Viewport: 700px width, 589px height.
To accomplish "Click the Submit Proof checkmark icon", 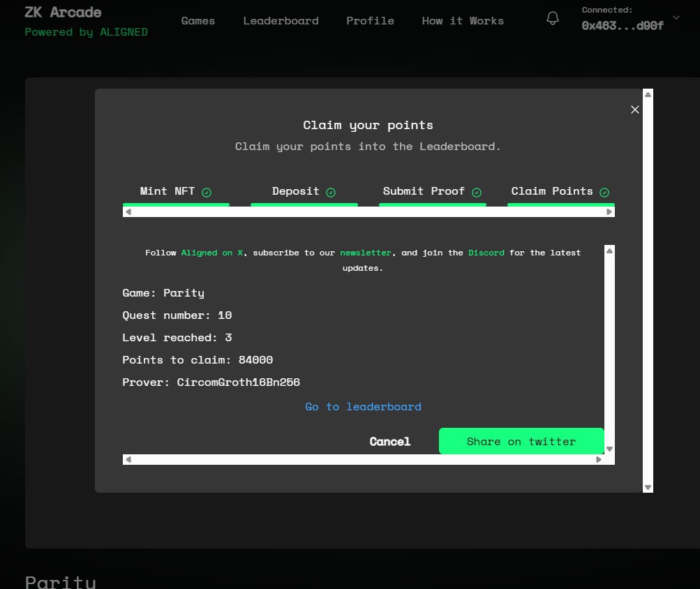I will tap(477, 193).
